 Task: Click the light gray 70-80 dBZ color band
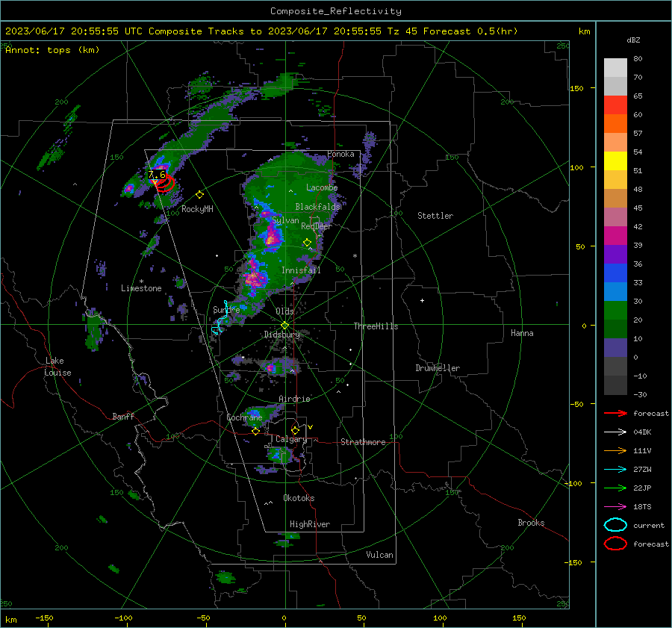tap(615, 68)
